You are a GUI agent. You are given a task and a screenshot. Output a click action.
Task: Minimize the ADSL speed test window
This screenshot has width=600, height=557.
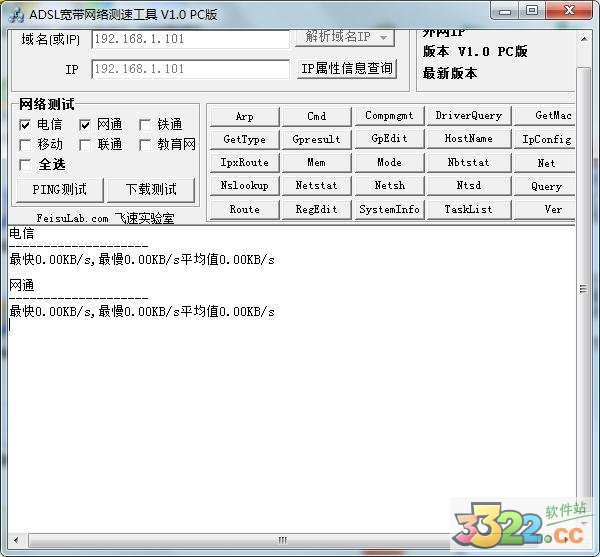[x=505, y=10]
